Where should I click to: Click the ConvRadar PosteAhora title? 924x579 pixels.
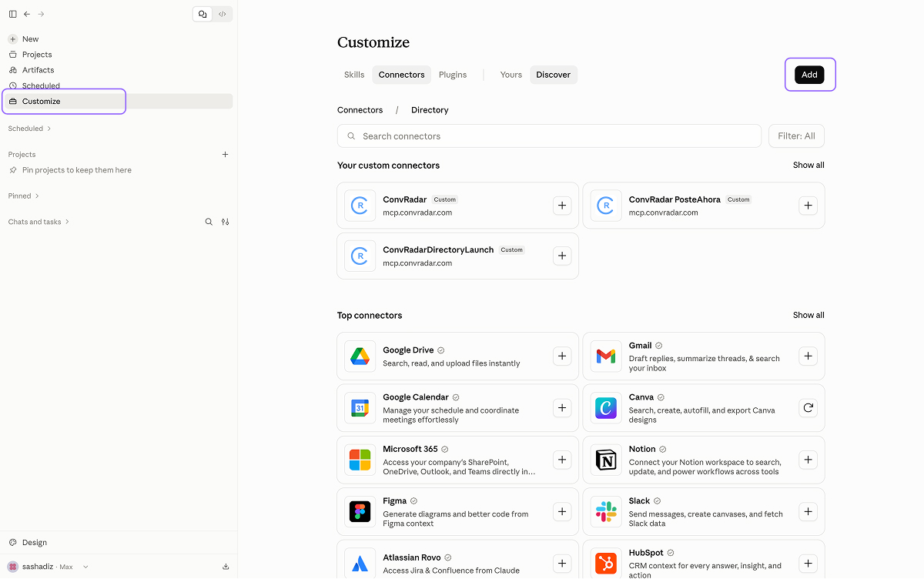pos(675,199)
